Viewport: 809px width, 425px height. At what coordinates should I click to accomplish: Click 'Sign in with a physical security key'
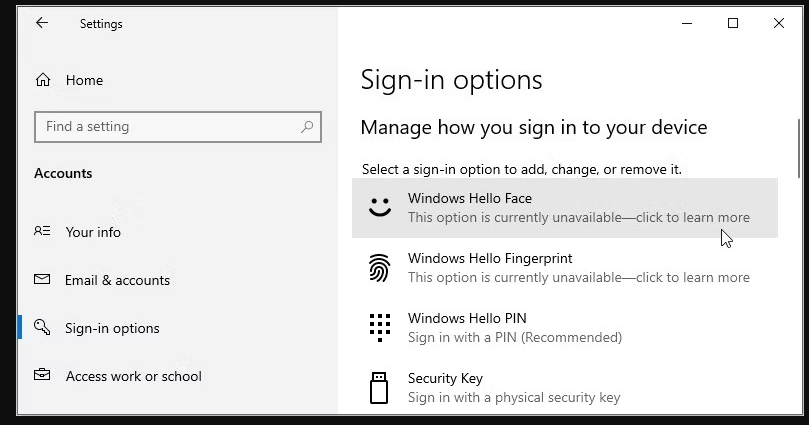tap(514, 397)
